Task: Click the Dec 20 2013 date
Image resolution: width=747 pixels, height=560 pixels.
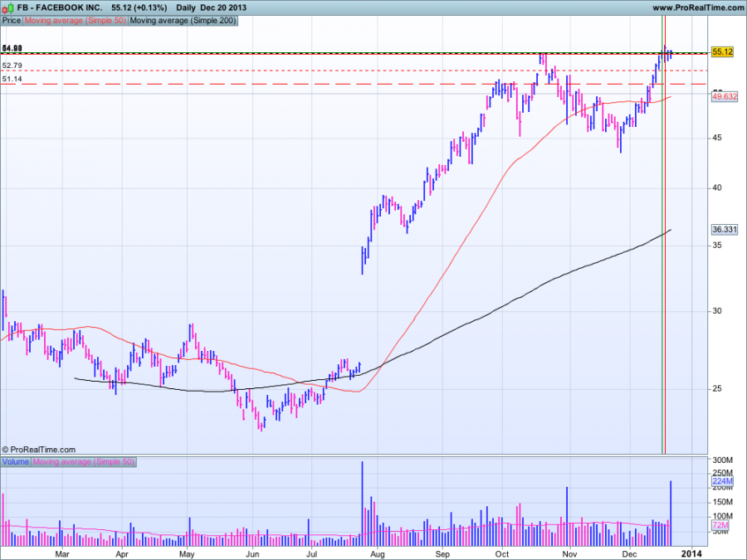Action: [223, 7]
